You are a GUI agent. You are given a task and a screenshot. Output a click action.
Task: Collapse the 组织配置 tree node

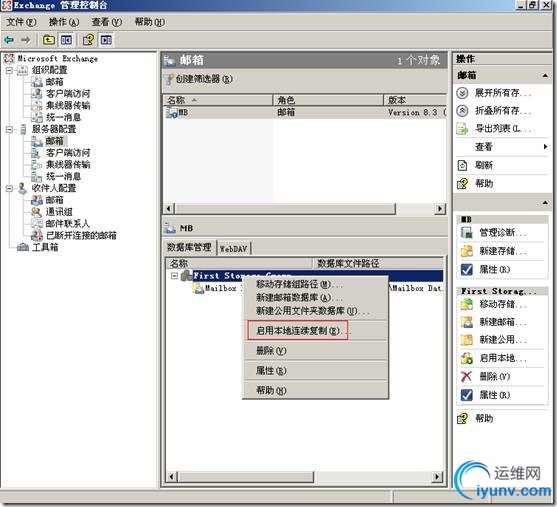(10, 70)
